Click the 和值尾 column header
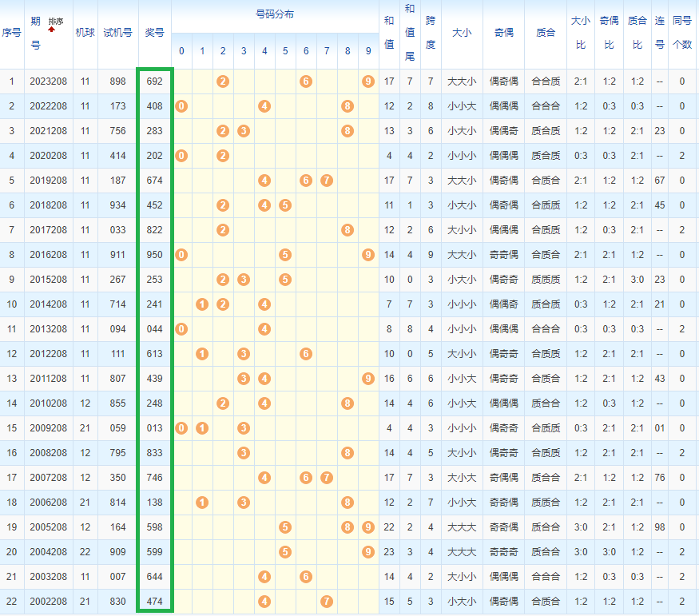This screenshot has height=616, width=699. pyautogui.click(x=410, y=34)
